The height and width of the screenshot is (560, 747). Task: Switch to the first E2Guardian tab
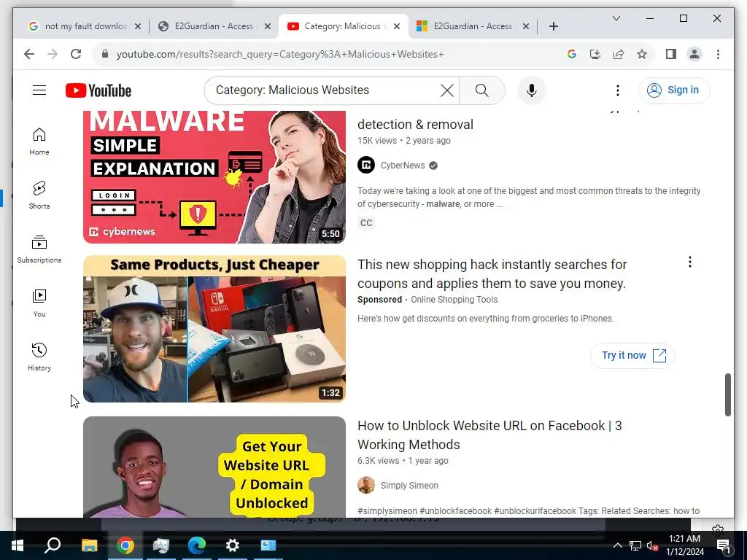[x=214, y=26]
